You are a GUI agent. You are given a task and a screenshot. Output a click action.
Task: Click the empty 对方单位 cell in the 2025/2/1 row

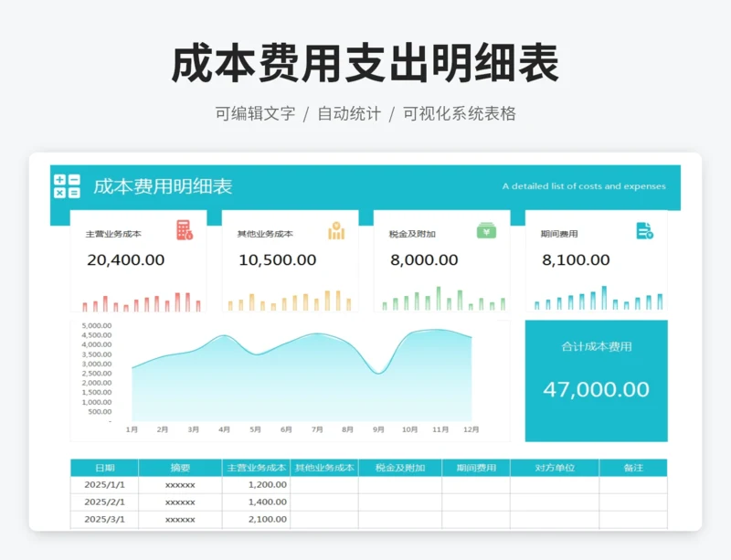[555, 502]
